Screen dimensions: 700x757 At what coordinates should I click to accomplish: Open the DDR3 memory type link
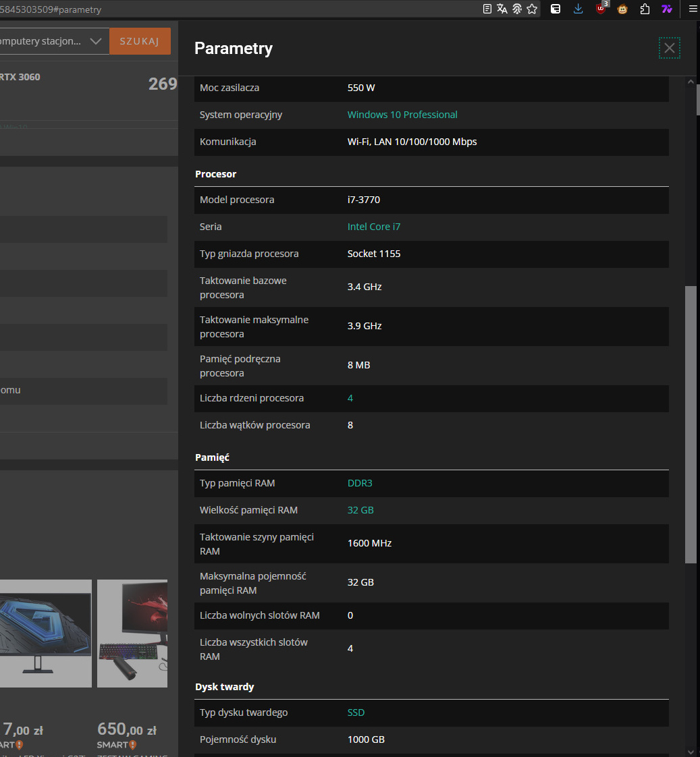[359, 483]
